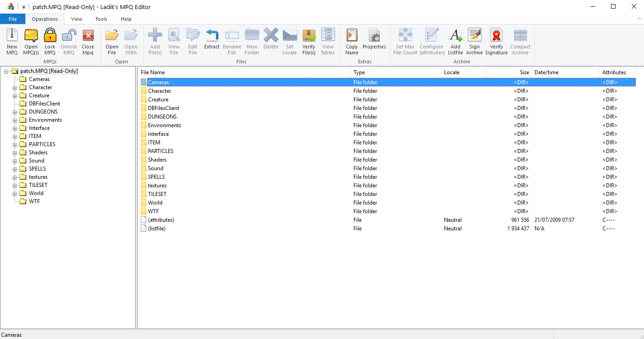Click the Lock MPQ padlock icon
The image size is (644, 339).
pyautogui.click(x=50, y=35)
